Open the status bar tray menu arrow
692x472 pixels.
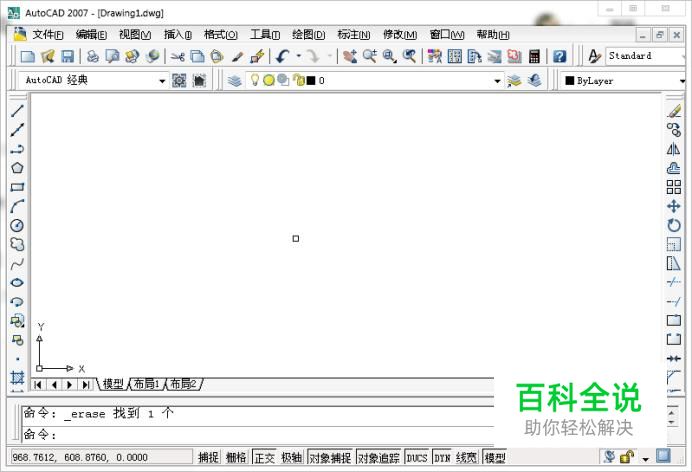(x=645, y=459)
